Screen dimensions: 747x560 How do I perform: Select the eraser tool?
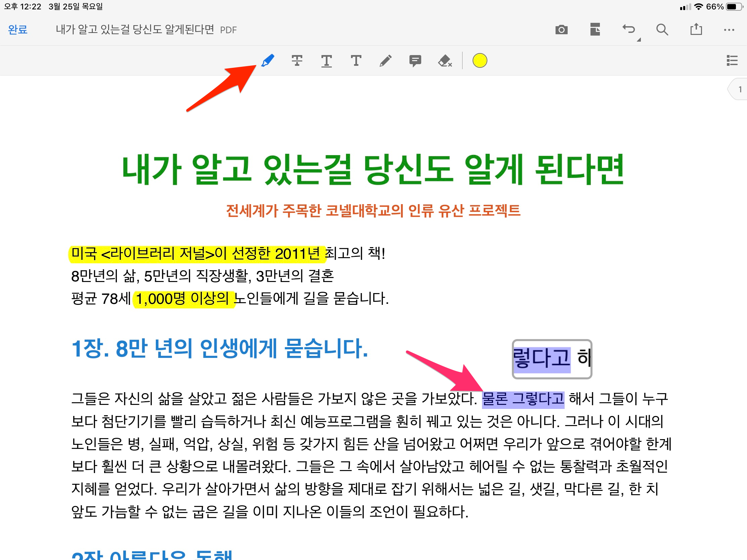click(445, 61)
